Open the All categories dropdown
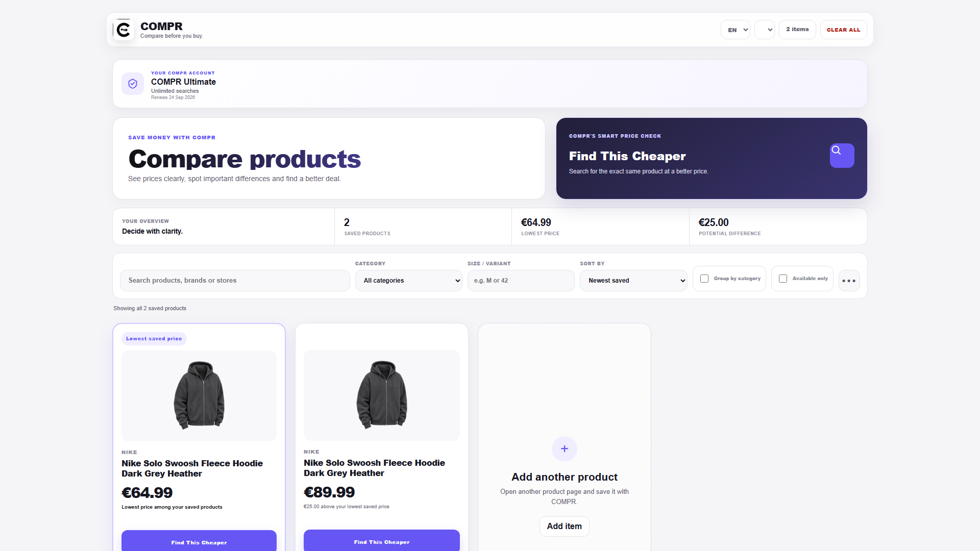The height and width of the screenshot is (551, 980). click(408, 281)
